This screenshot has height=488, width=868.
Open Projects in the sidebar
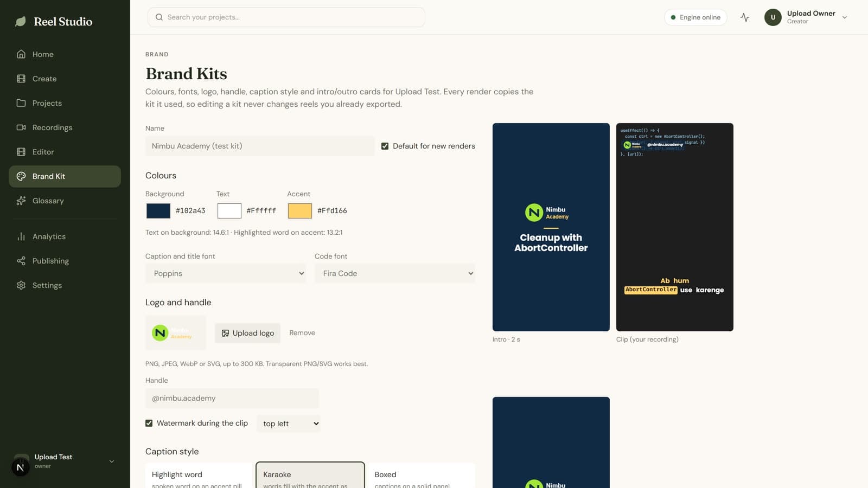tap(65, 103)
